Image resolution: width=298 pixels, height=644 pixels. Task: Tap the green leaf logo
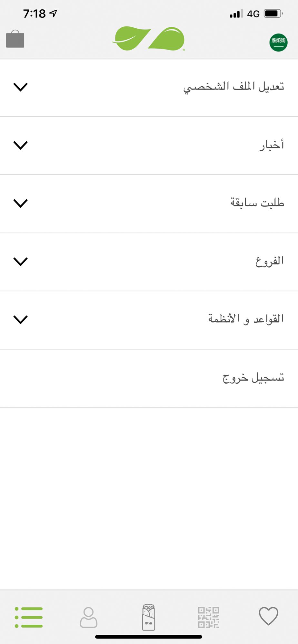coord(149,39)
